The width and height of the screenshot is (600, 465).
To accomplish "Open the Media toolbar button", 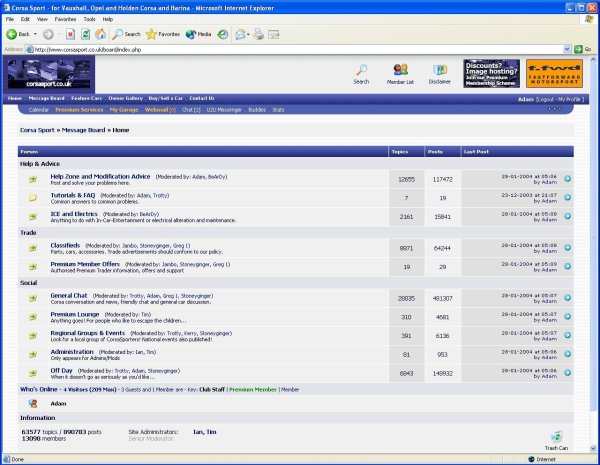I will tap(198, 34).
